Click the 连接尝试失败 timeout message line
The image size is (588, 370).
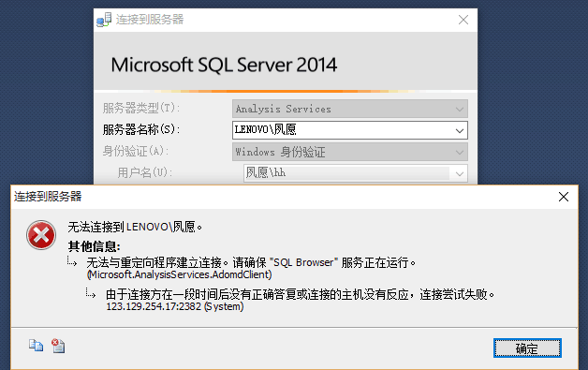coord(301,294)
